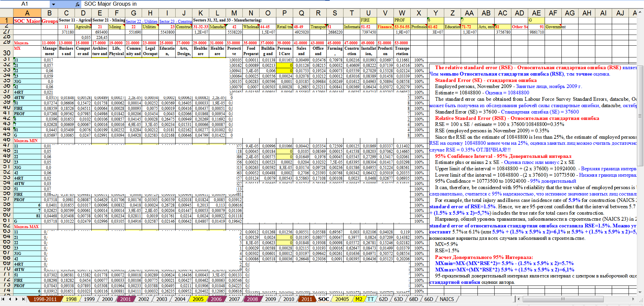Jump to first sheet tab arrow
Screen dimensions: 644x306
pyautogui.click(x=3, y=299)
